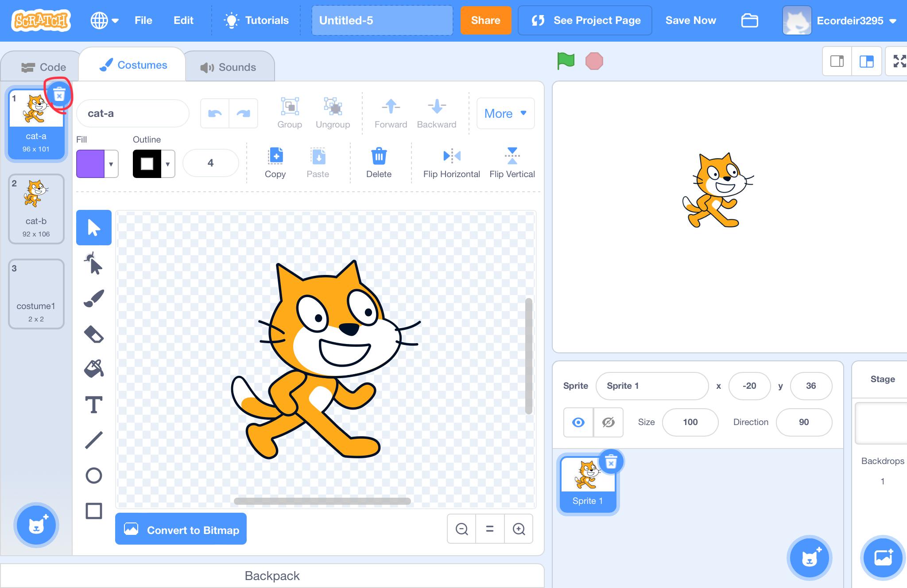907x588 pixels.
Task: Select the Brush tool
Action: [93, 298]
